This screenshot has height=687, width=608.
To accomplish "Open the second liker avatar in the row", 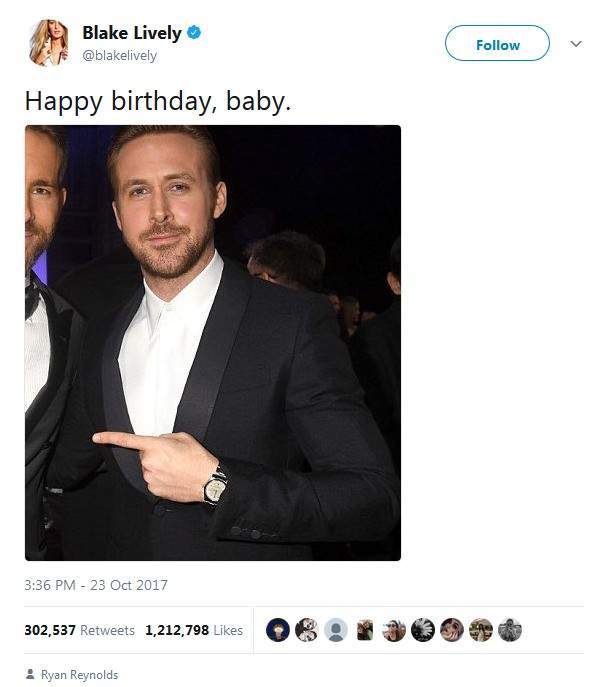I will 307,630.
